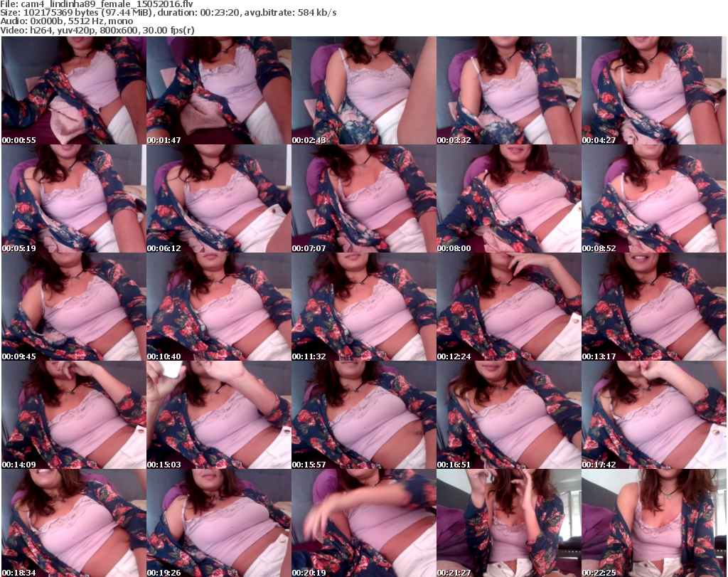728x577 pixels.
Task: Choose the preview frame at 00:20:19
Action: point(364,523)
